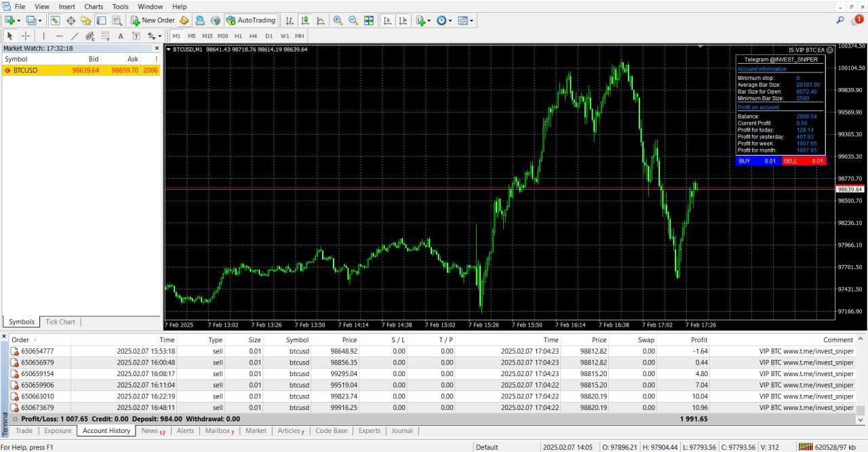This screenshot has height=452, width=868.
Task: Select BTCUSD row in Market Watch
Action: 26,70
